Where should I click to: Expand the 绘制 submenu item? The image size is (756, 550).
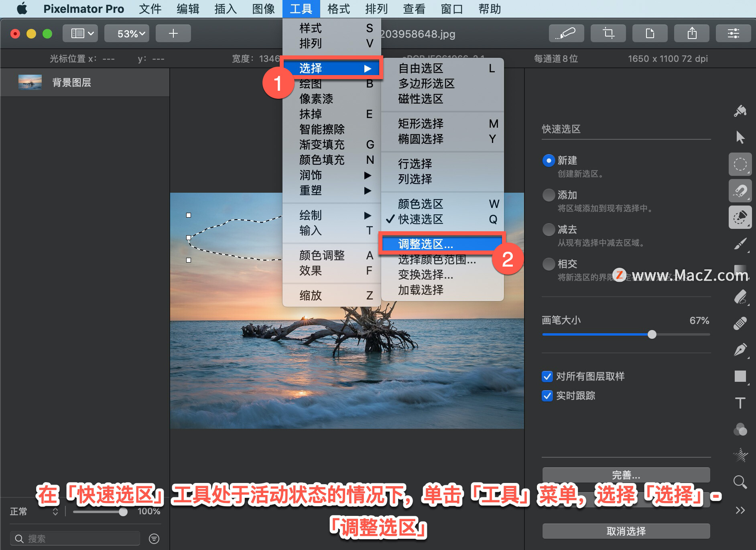[331, 215]
